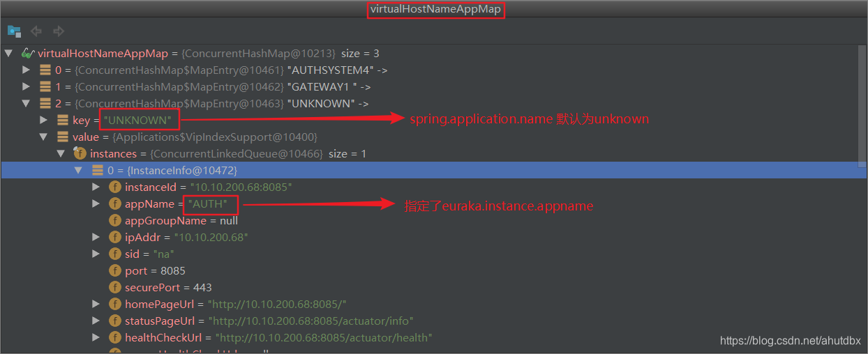The image size is (868, 354).
Task: Select the port = 8085 row
Action: coord(155,270)
